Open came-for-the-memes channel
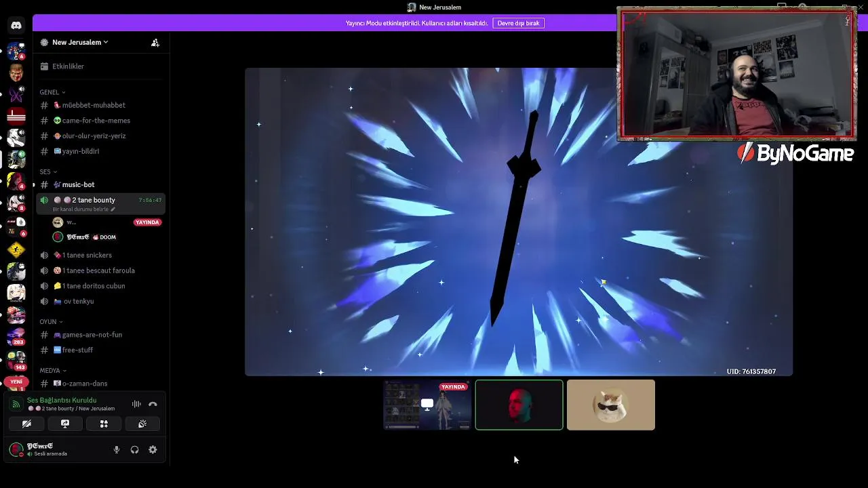The height and width of the screenshot is (488, 868). 100,121
